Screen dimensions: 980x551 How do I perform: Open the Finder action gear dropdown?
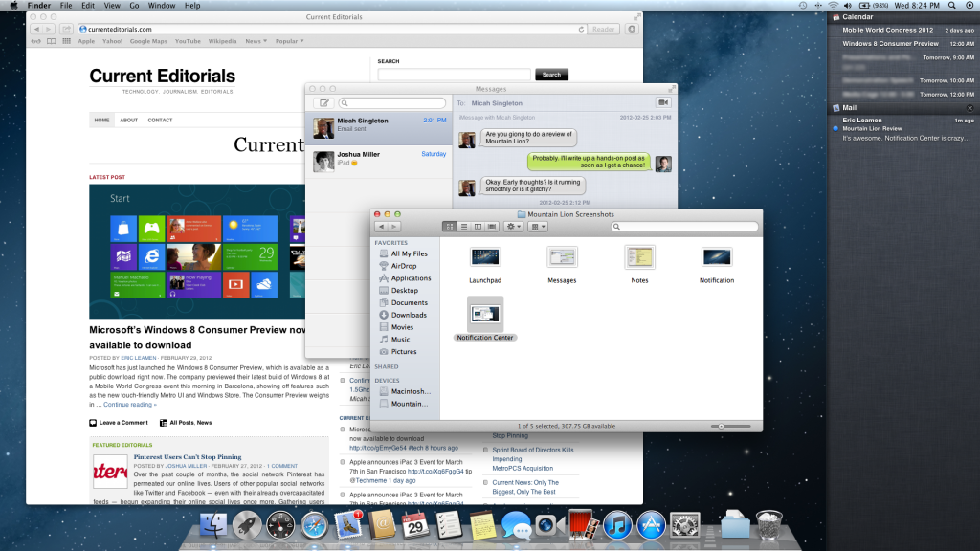tap(514, 226)
